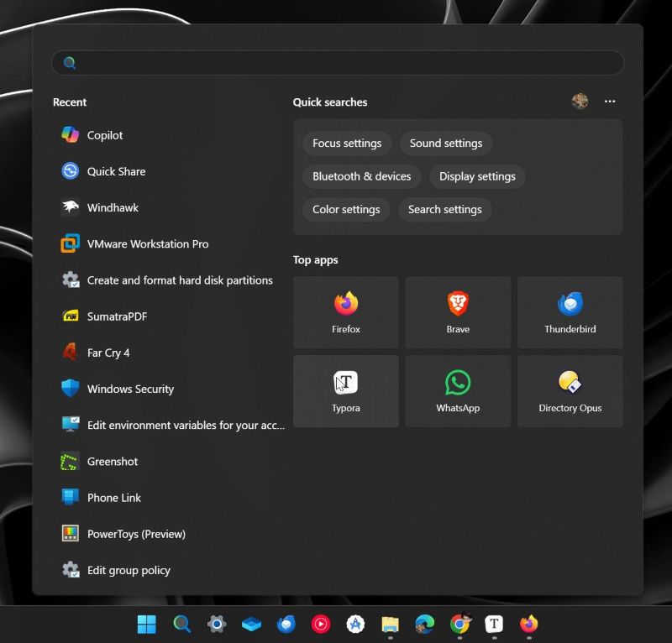This screenshot has width=672, height=643.
Task: Select VMware Workstation Pro in Recent
Action: point(147,244)
